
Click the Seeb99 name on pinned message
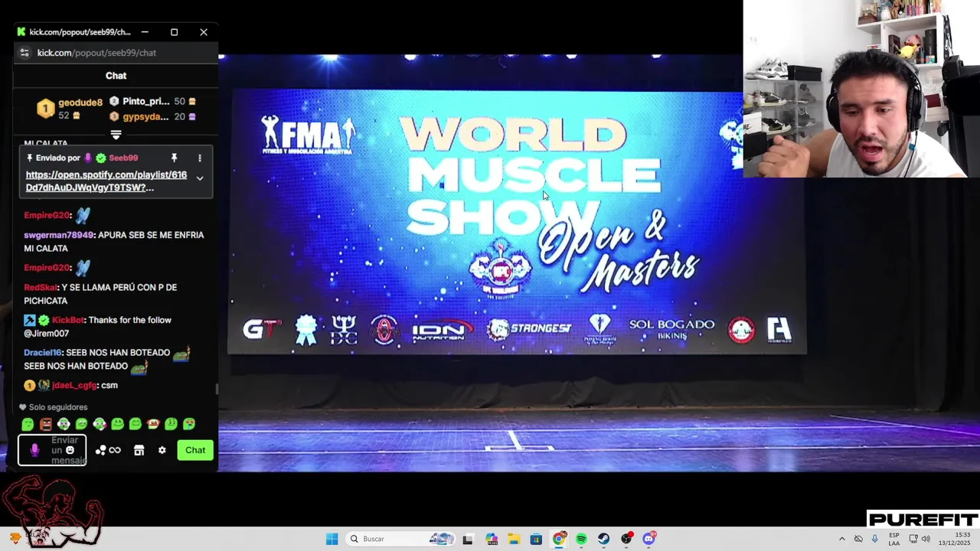pos(123,158)
